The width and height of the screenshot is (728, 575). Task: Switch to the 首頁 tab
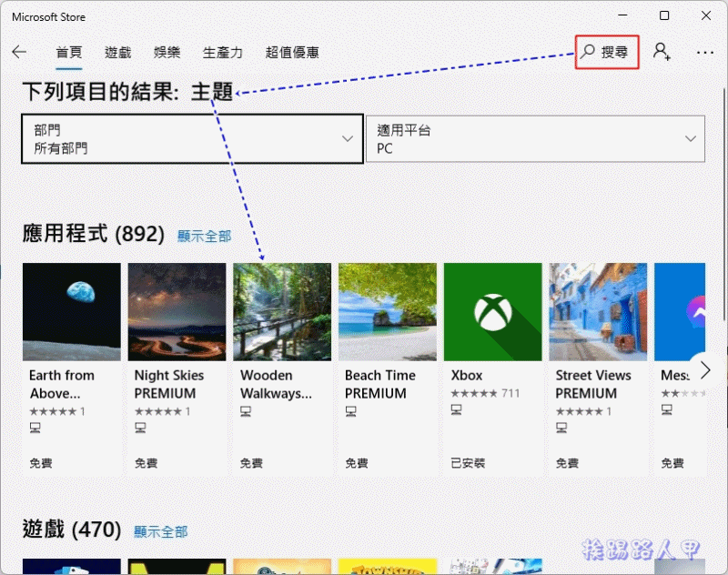click(x=69, y=53)
